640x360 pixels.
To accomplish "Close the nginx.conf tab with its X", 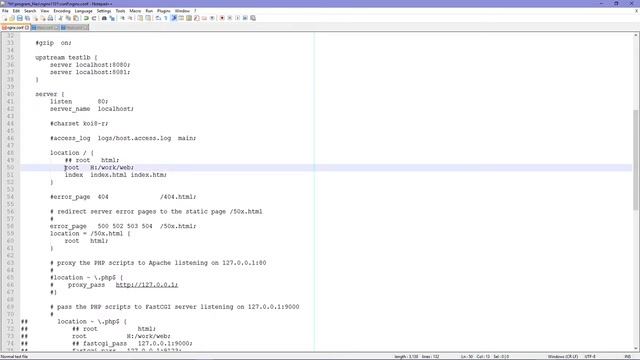I will tap(27, 28).
